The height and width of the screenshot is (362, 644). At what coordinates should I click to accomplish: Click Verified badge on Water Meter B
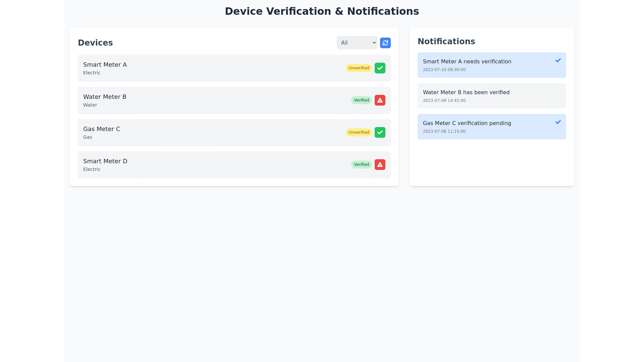[x=361, y=100]
